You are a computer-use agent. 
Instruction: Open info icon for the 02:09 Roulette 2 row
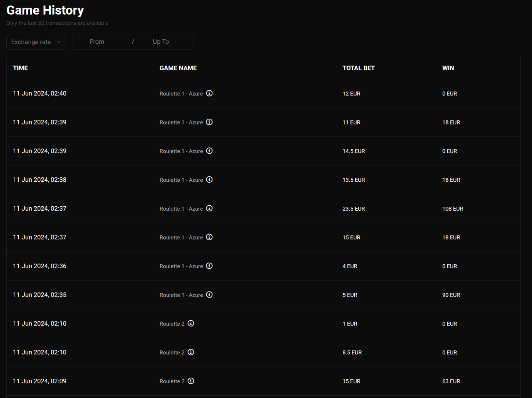(191, 381)
